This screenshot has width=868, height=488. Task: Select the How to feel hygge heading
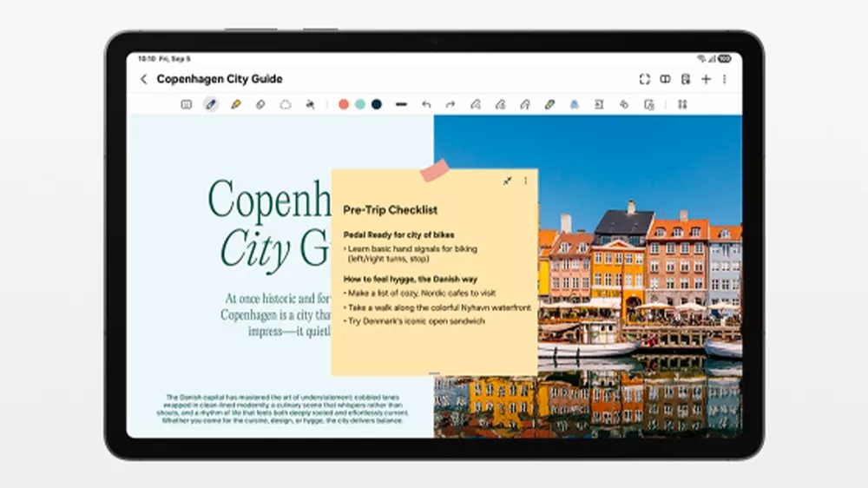click(411, 280)
